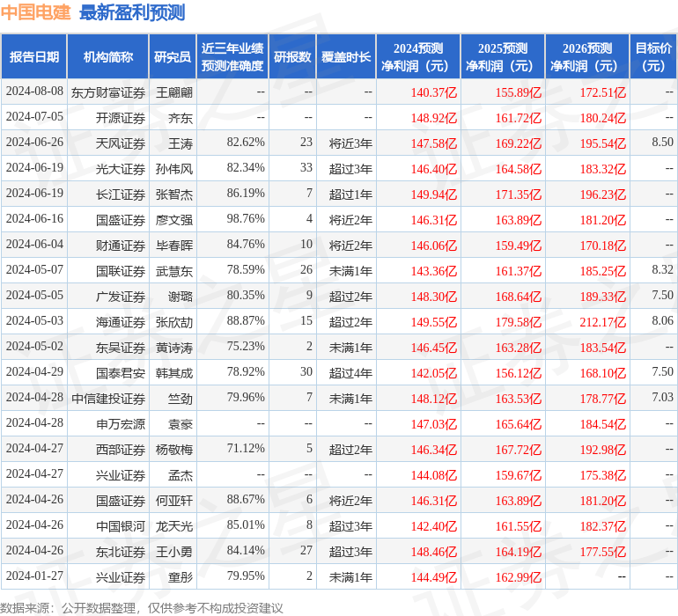Click the 目标价 column header

click(653, 57)
